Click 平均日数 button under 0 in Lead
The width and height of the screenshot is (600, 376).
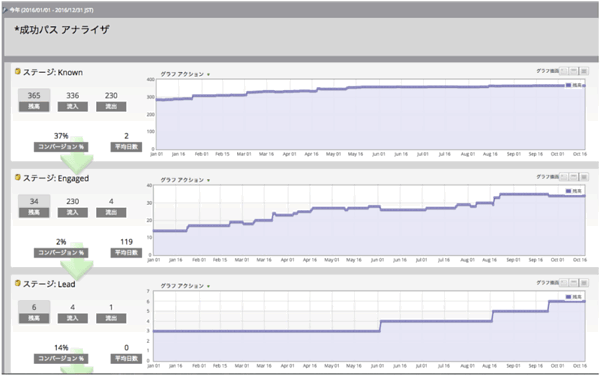(126, 359)
